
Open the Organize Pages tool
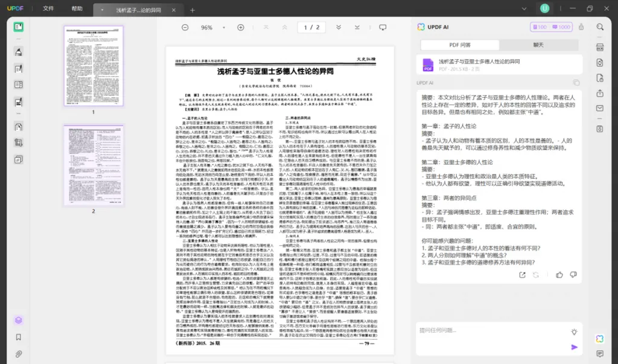pyautogui.click(x=19, y=127)
